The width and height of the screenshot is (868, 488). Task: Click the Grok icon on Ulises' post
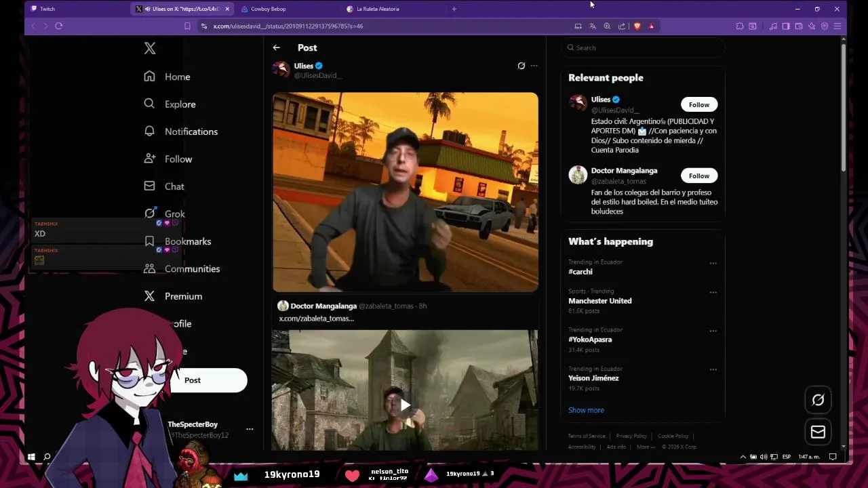pos(521,66)
